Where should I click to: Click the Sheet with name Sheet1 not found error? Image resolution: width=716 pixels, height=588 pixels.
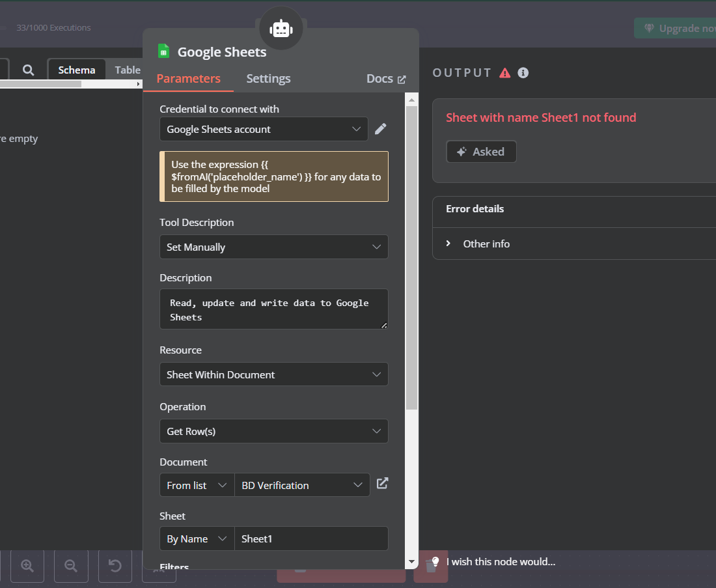click(x=541, y=117)
